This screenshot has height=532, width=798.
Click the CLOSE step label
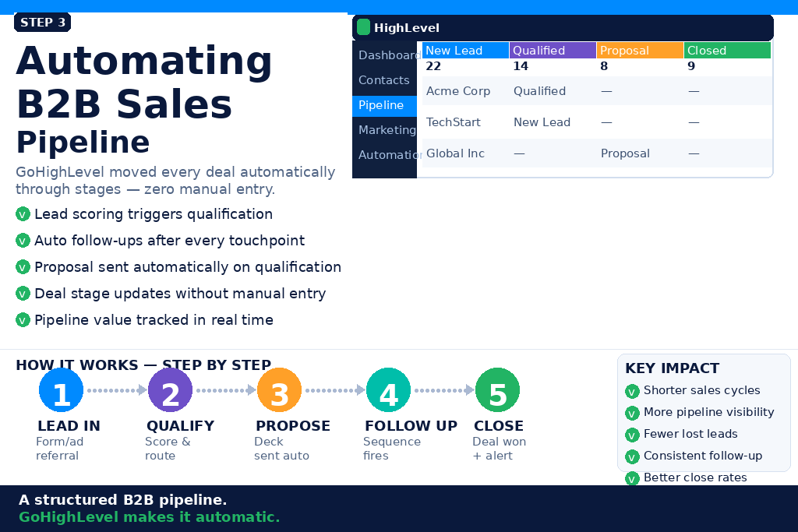click(499, 426)
